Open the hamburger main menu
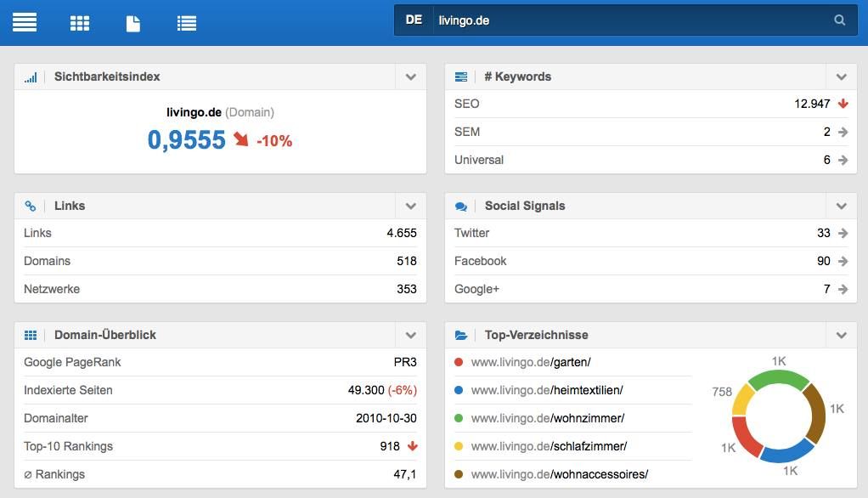The width and height of the screenshot is (868, 498). click(25, 22)
